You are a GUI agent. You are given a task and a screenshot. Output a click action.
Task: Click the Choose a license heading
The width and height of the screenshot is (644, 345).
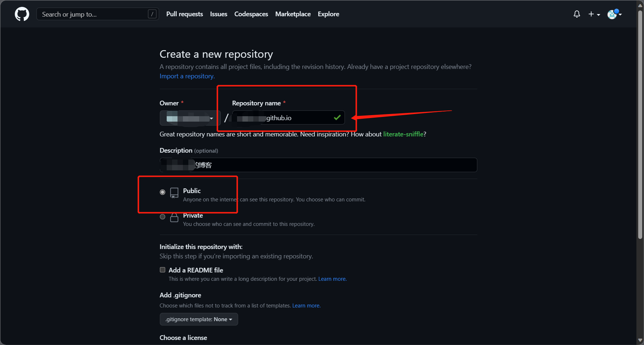click(x=183, y=338)
